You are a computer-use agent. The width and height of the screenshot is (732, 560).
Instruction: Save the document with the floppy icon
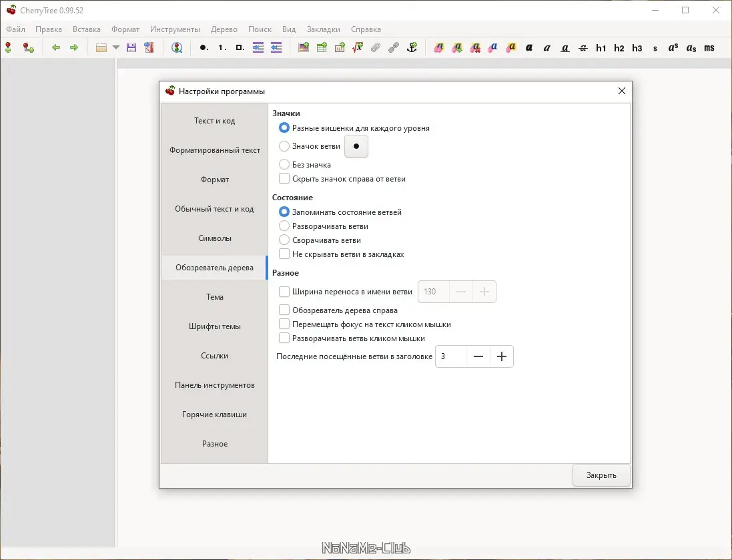(131, 47)
